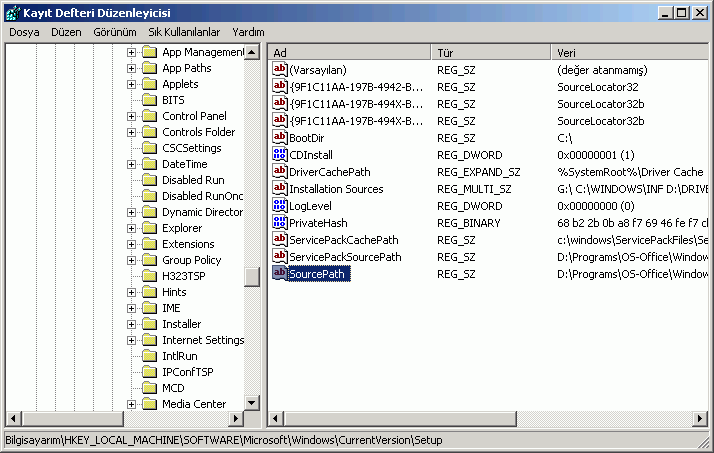Click the BootDir string value icon

[280, 138]
